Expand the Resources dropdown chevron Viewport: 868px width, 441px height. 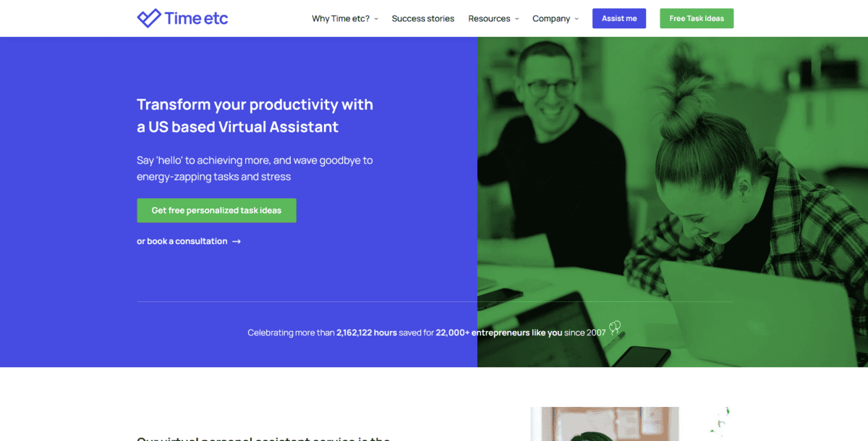pos(516,19)
